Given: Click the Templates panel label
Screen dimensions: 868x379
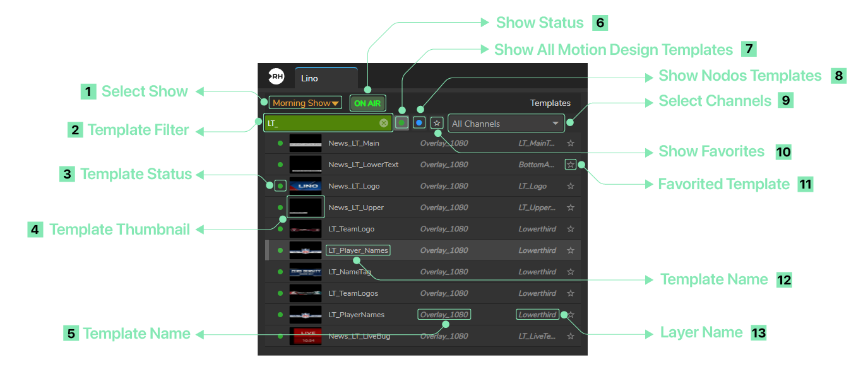Looking at the screenshot, I should pos(550,103).
